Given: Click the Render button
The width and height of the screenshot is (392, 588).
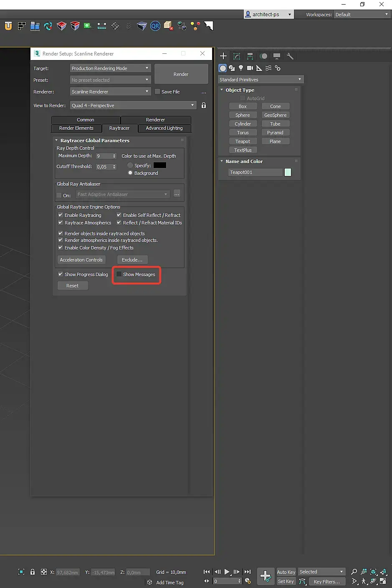Looking at the screenshot, I should (x=181, y=74).
